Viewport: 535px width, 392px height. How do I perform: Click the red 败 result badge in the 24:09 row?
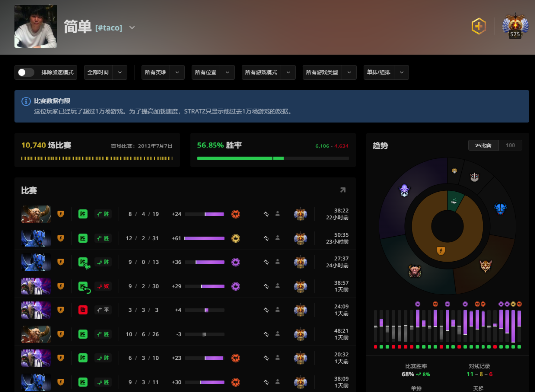(x=83, y=310)
